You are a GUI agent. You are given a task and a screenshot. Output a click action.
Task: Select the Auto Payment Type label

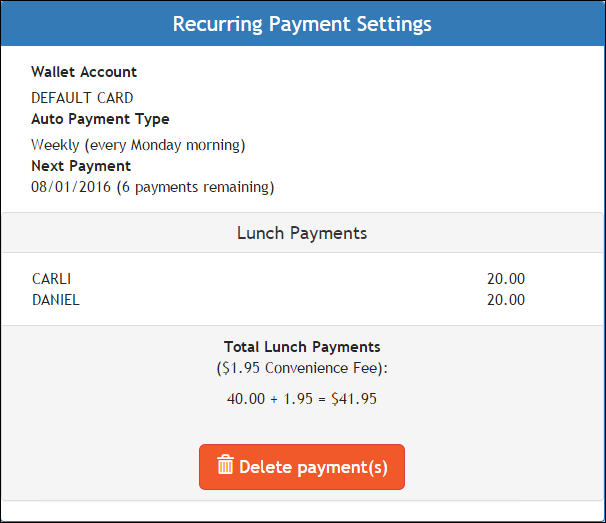coord(100,119)
